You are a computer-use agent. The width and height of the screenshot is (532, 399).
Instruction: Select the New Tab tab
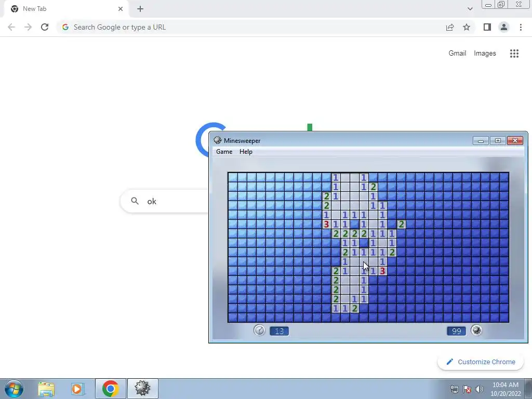(66, 9)
